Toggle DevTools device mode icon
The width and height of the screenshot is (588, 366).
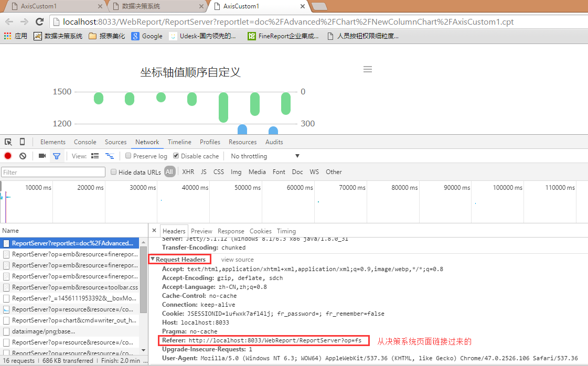click(x=22, y=142)
